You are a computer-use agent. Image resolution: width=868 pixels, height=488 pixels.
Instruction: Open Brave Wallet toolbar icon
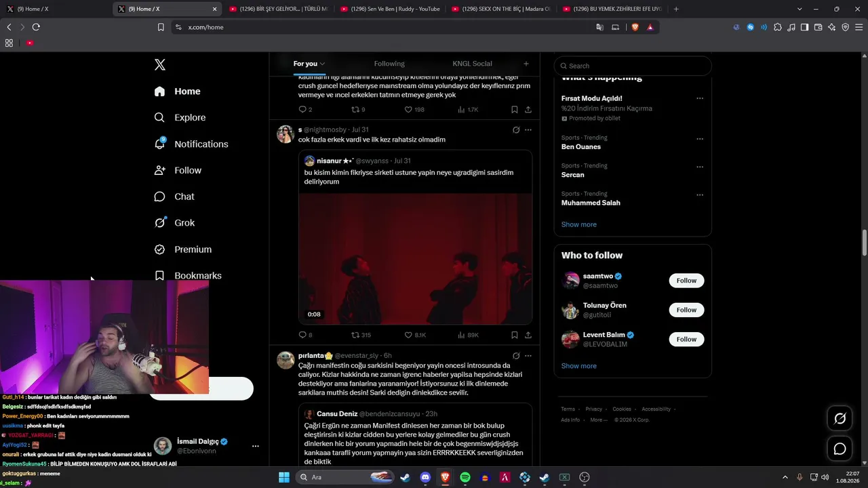tap(818, 27)
